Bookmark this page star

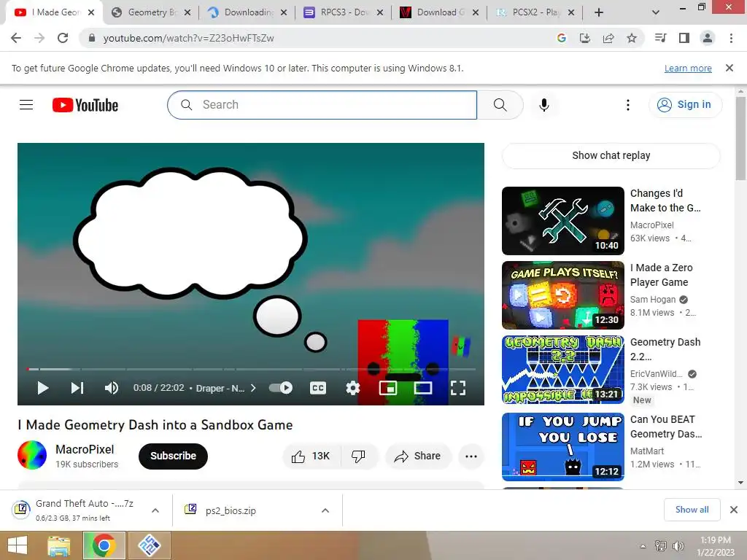pyautogui.click(x=632, y=38)
